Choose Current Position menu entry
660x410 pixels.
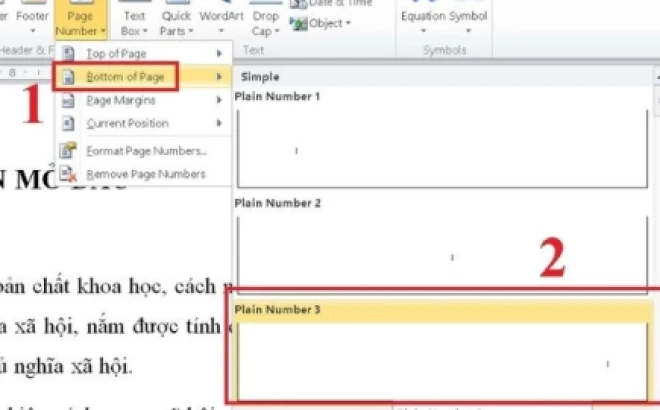pos(144,123)
